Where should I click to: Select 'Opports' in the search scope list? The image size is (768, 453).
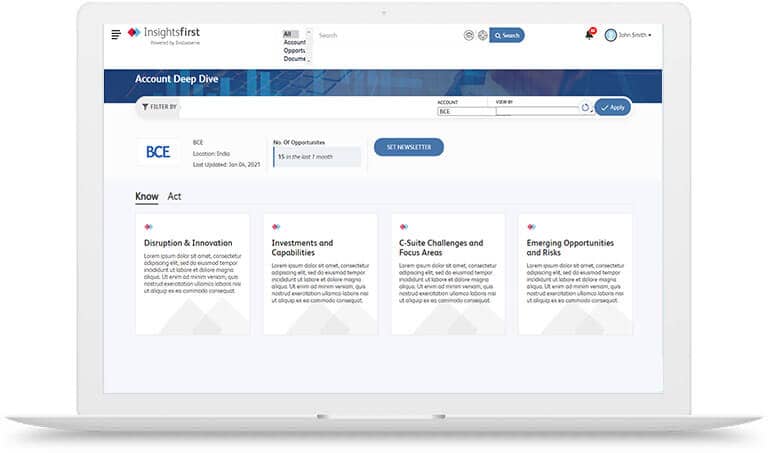pyautogui.click(x=294, y=50)
